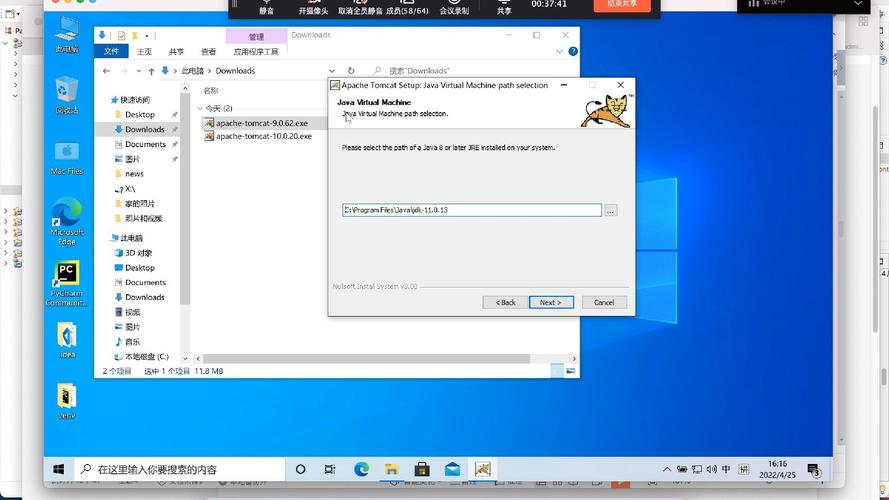Click the Back button in the installer
This screenshot has width=889, height=500.
505,302
